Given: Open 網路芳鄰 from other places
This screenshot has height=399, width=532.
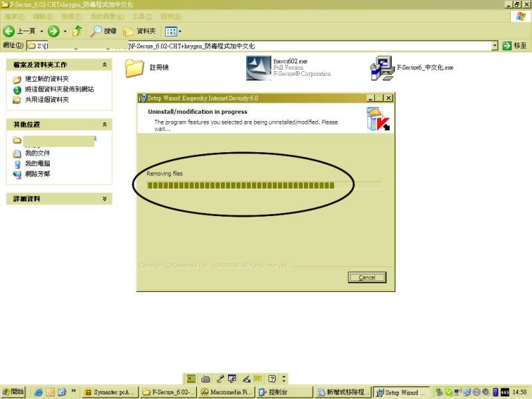Looking at the screenshot, I should [x=38, y=174].
